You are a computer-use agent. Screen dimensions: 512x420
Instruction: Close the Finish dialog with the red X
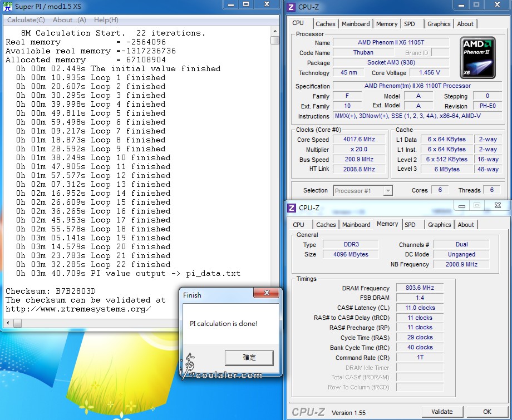click(x=267, y=293)
